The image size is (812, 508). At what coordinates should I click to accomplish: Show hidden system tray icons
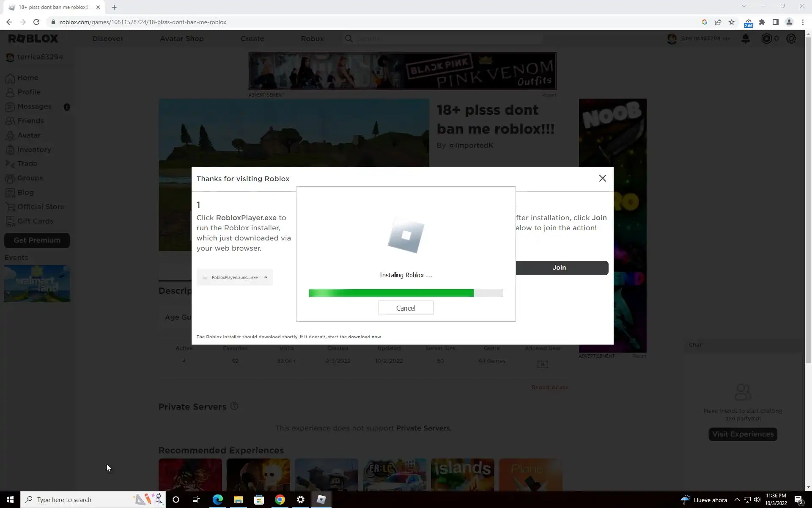737,500
